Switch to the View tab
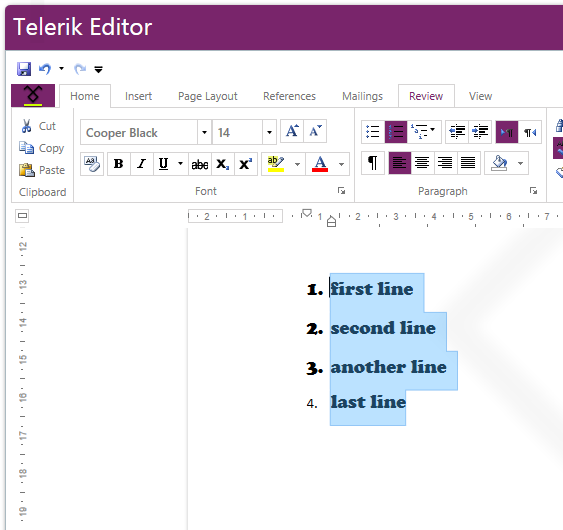The width and height of the screenshot is (563, 530). click(480, 96)
